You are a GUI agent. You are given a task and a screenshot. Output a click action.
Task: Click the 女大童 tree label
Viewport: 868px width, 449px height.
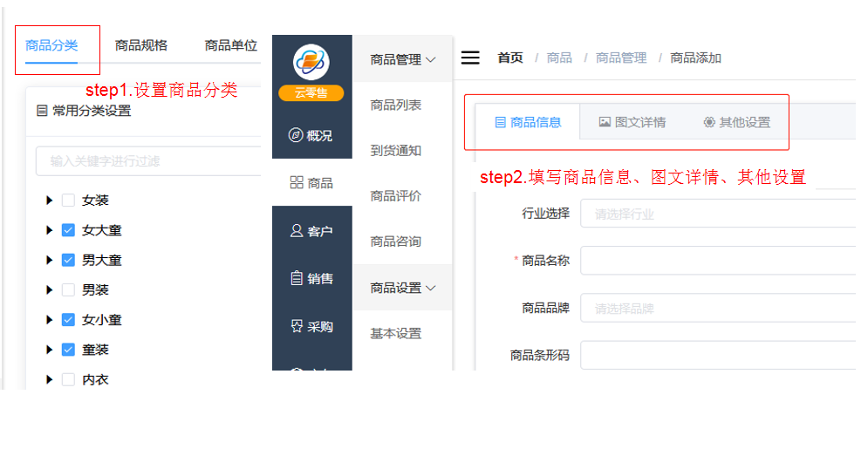102,230
